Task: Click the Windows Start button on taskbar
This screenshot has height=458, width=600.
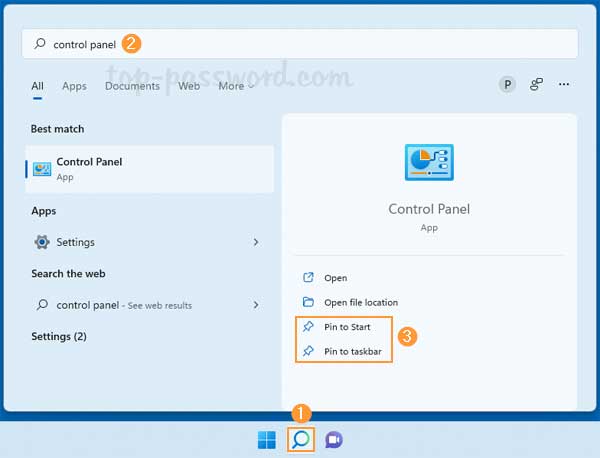Action: (267, 440)
